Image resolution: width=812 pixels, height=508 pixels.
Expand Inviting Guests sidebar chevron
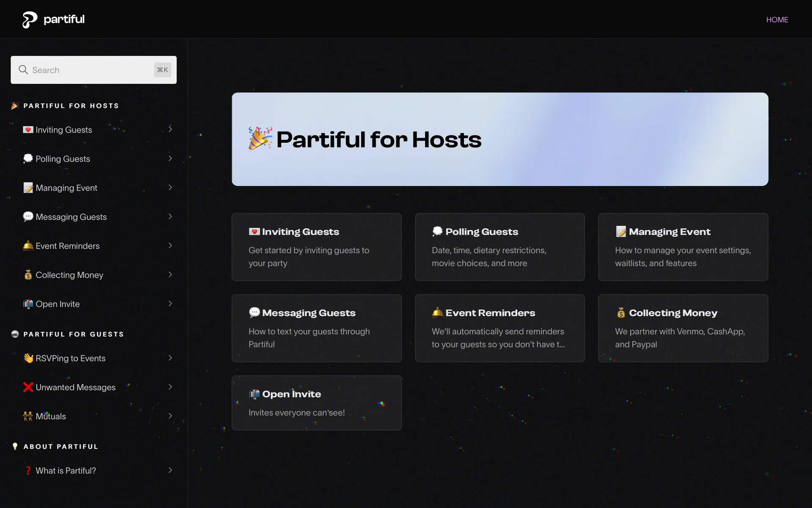coord(170,129)
